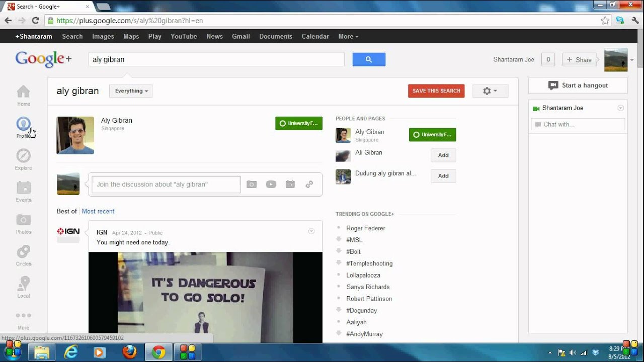644x362 pixels.
Task: Go to YouTube in the black bar
Action: click(184, 36)
